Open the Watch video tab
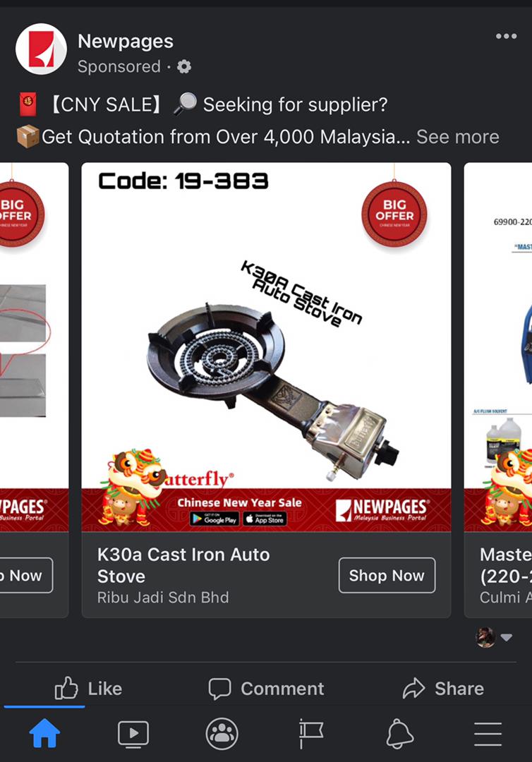 [133, 734]
